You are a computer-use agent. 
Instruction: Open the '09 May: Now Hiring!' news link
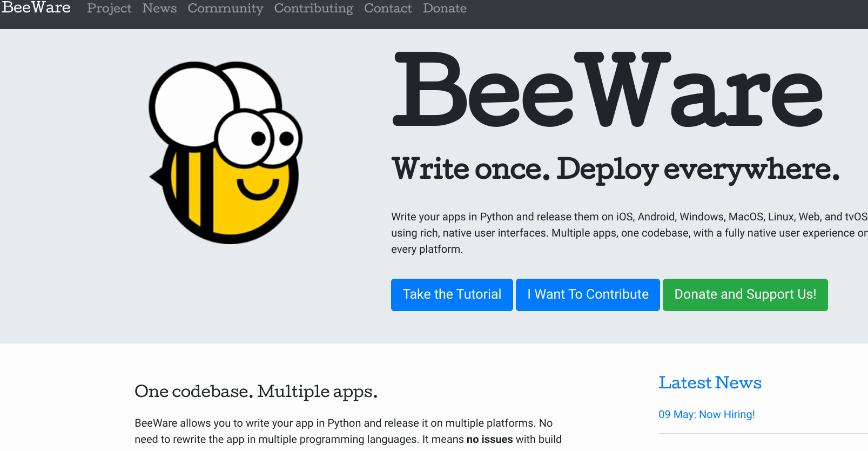706,414
